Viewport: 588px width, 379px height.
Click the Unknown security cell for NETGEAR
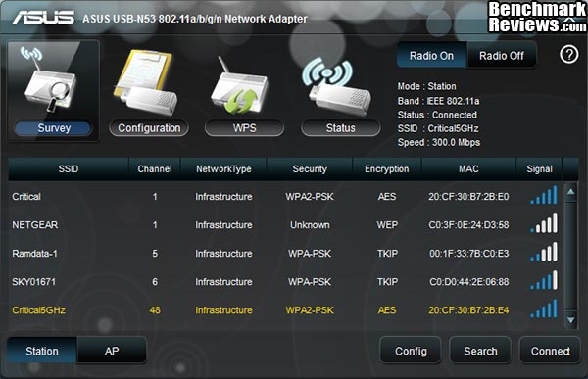tap(310, 225)
